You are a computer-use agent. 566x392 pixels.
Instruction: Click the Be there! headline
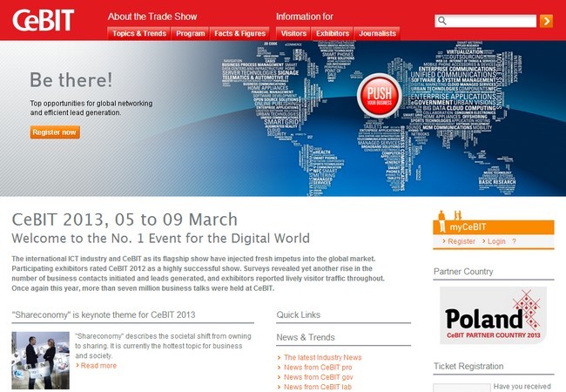click(x=71, y=80)
